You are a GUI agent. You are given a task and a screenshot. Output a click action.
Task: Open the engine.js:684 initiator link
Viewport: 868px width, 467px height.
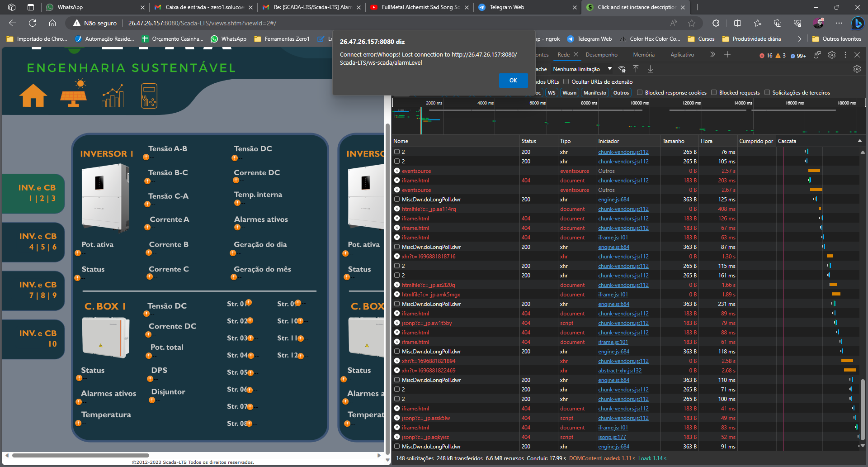click(613, 199)
